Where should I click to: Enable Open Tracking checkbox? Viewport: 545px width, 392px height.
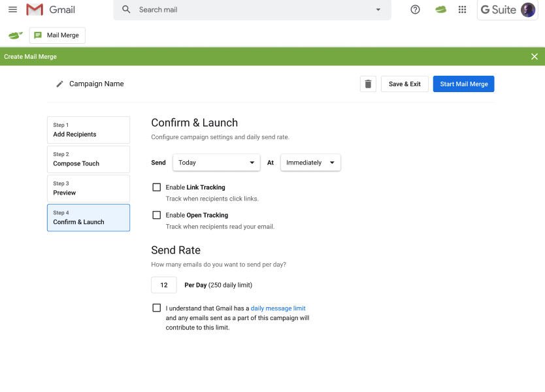[x=157, y=215]
